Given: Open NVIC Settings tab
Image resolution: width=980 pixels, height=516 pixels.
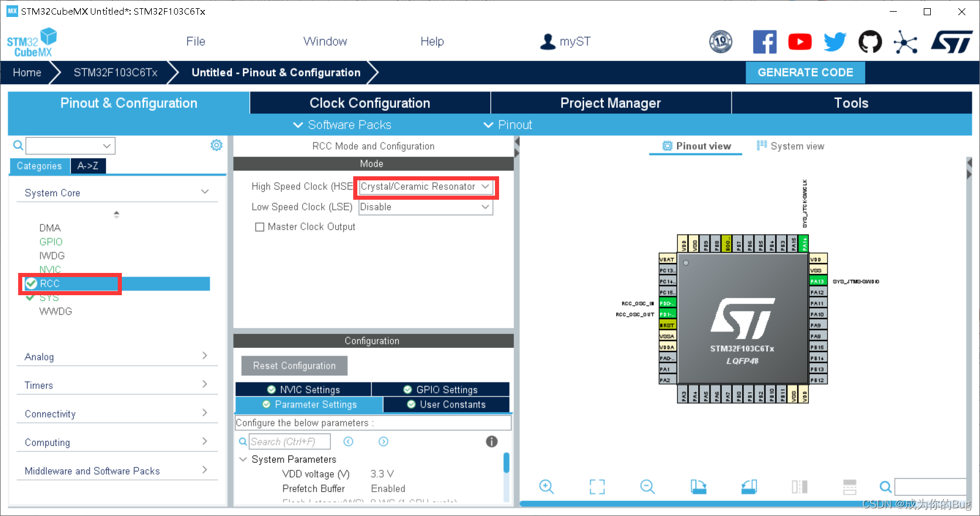Looking at the screenshot, I should pyautogui.click(x=303, y=389).
